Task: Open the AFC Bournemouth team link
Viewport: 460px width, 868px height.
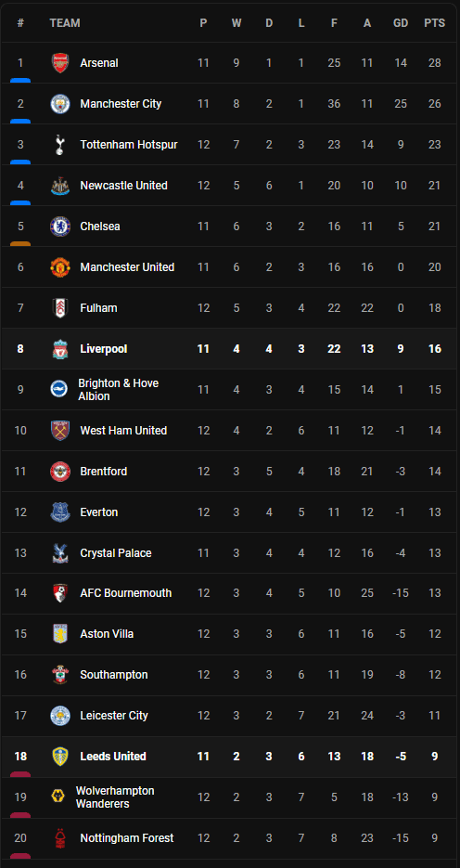Action: (x=125, y=593)
